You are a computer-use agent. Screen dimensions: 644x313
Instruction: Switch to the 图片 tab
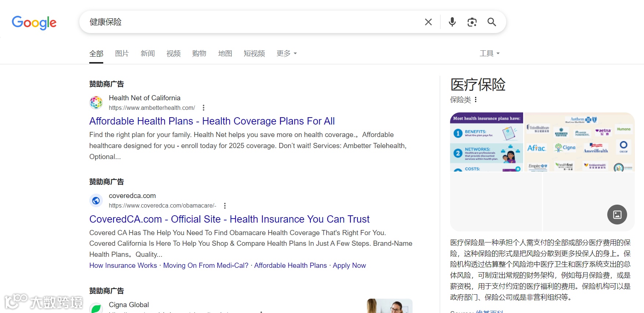point(122,54)
